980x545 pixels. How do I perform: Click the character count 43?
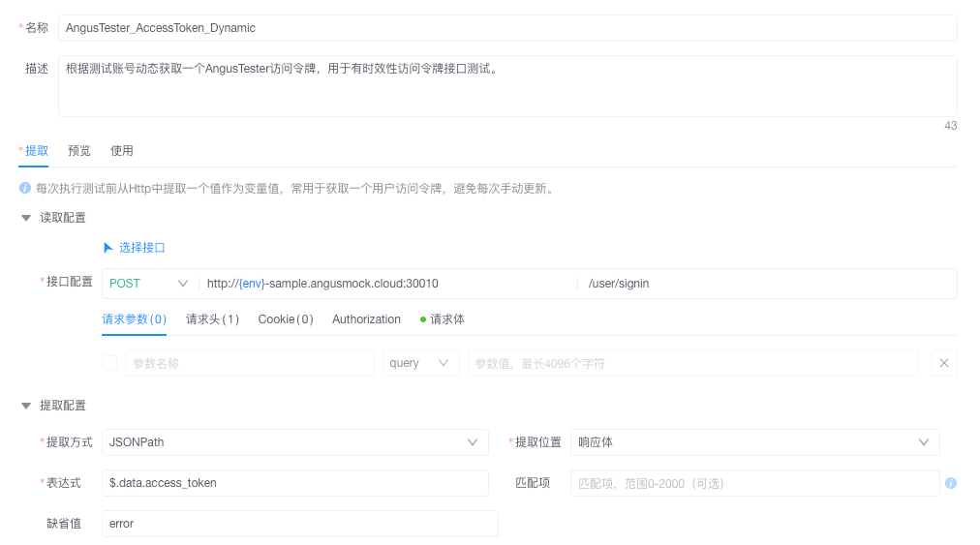click(x=950, y=126)
